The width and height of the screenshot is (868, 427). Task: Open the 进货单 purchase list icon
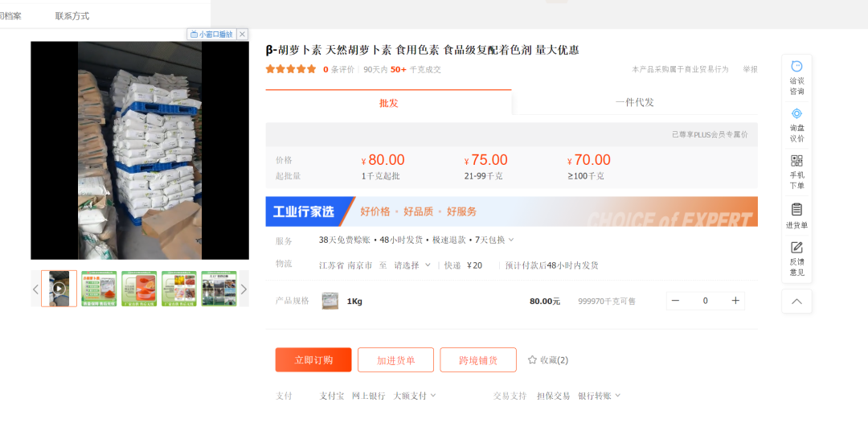pos(796,209)
